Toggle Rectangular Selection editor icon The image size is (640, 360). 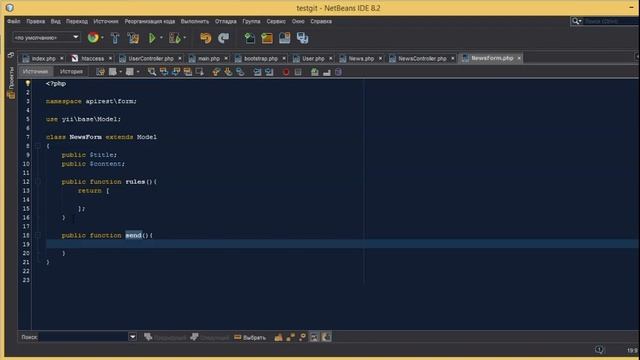click(200, 72)
